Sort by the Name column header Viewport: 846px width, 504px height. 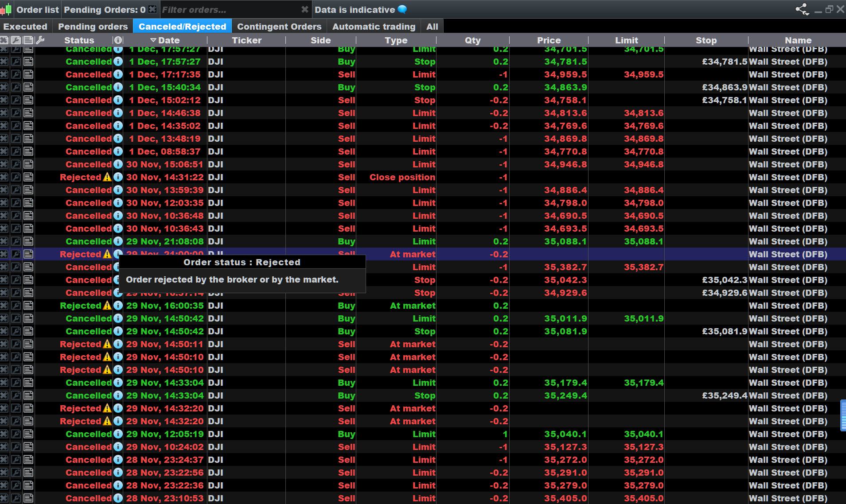click(x=799, y=40)
